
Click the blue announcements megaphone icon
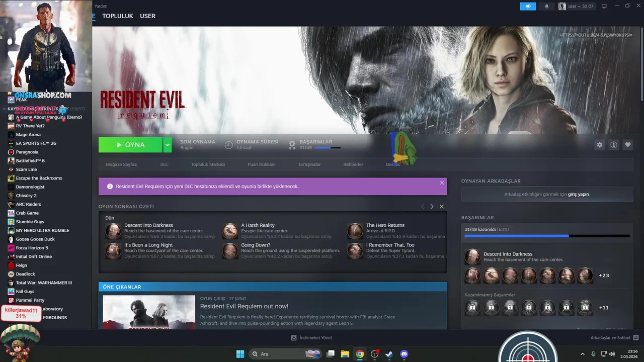tap(528, 7)
